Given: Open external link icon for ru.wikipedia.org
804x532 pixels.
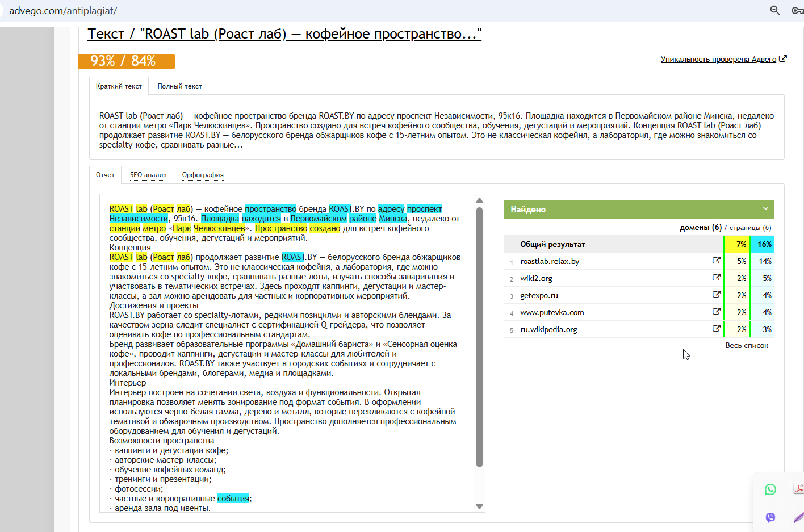Looking at the screenshot, I should [x=717, y=329].
